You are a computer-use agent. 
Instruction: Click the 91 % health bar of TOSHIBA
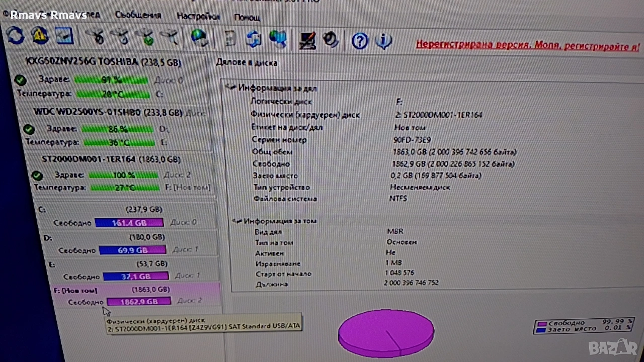coord(111,80)
